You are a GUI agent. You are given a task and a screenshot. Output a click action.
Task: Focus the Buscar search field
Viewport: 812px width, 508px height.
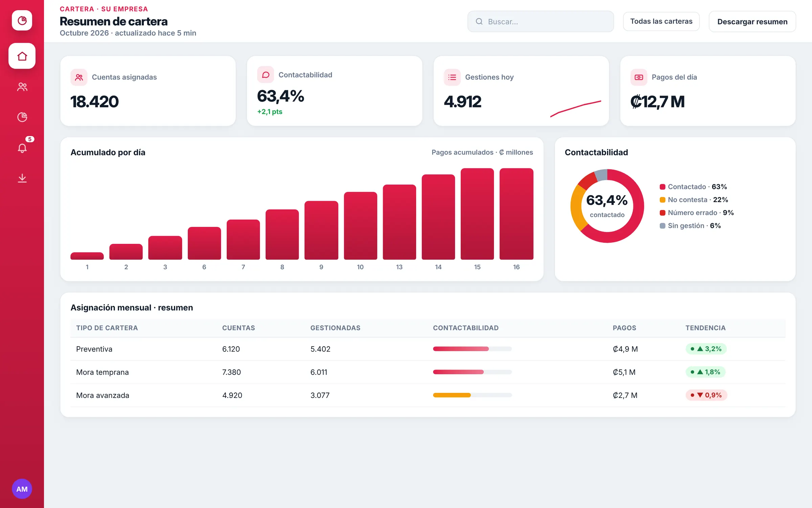click(x=541, y=21)
